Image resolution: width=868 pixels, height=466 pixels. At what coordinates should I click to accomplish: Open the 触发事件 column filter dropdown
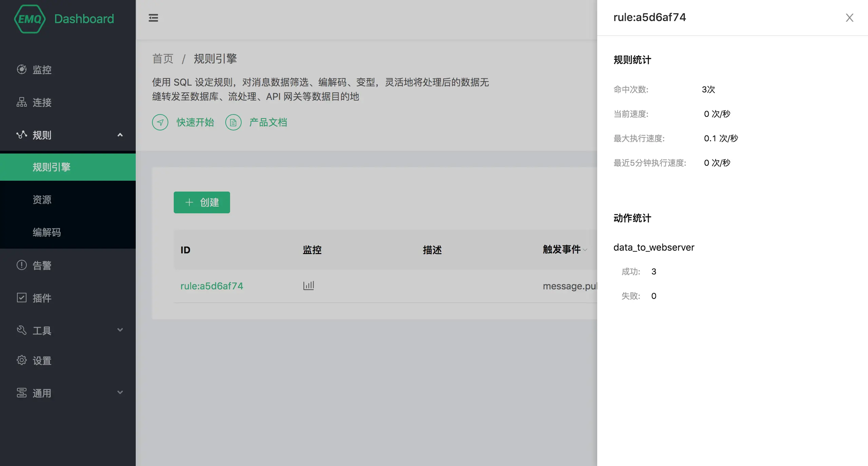tap(585, 250)
